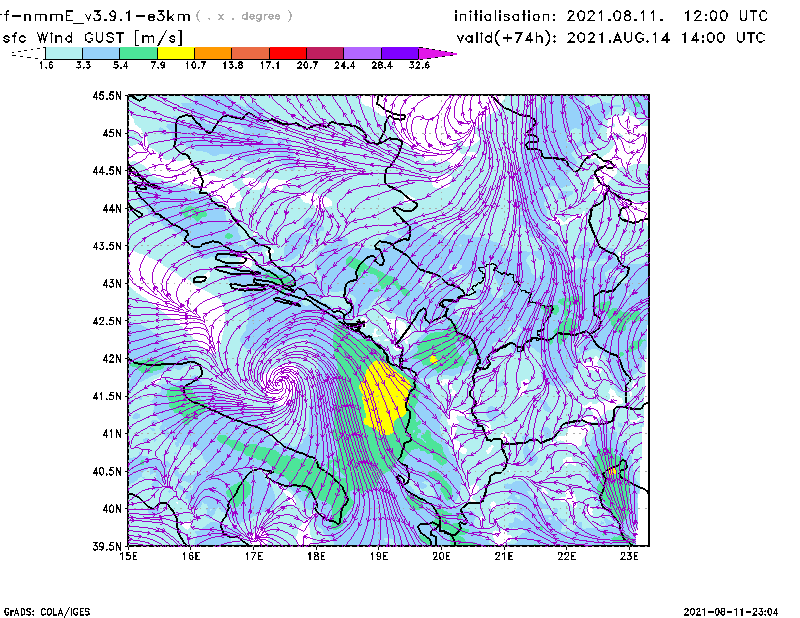
Task: Click the 23E longitude axis label
Action: pyautogui.click(x=628, y=556)
